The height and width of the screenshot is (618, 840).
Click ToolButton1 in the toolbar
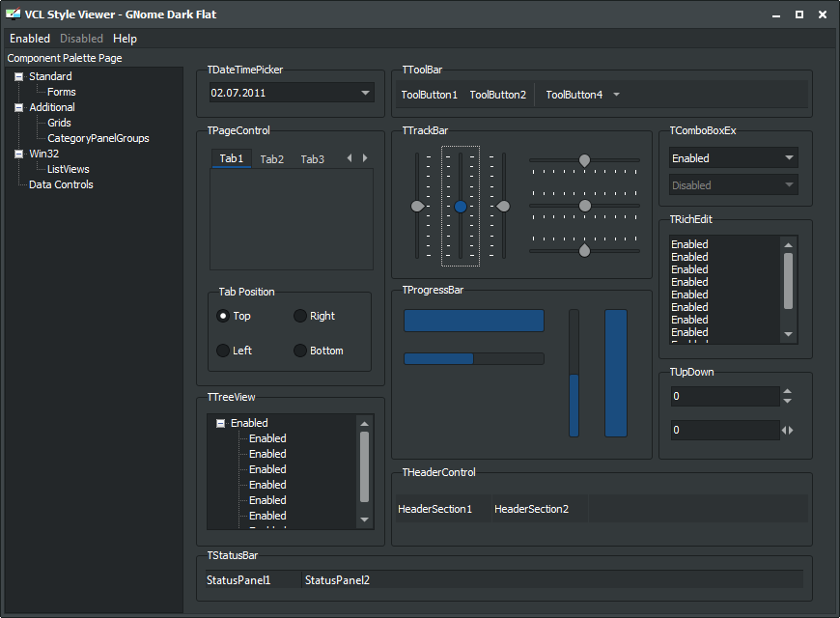[430, 95]
